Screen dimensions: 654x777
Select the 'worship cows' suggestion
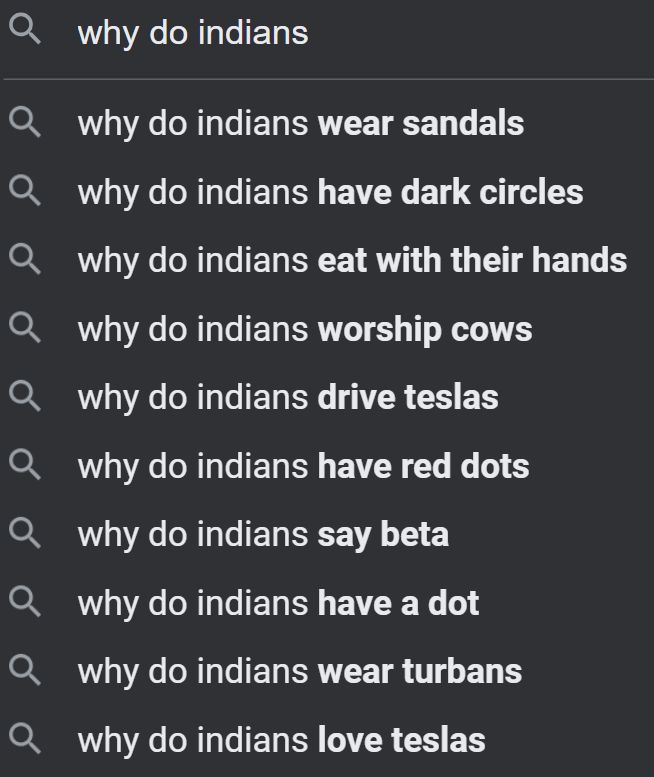click(305, 329)
